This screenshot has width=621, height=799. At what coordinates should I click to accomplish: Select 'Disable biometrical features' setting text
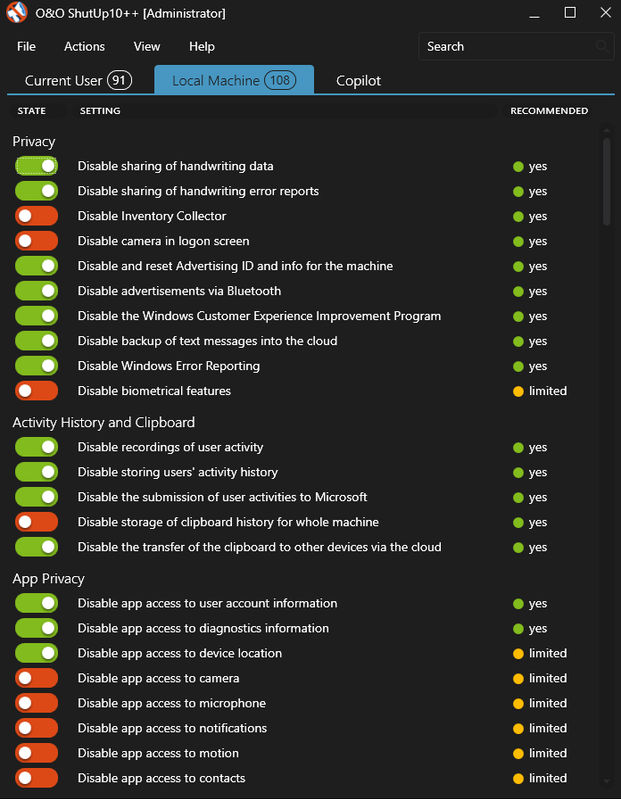[154, 391]
